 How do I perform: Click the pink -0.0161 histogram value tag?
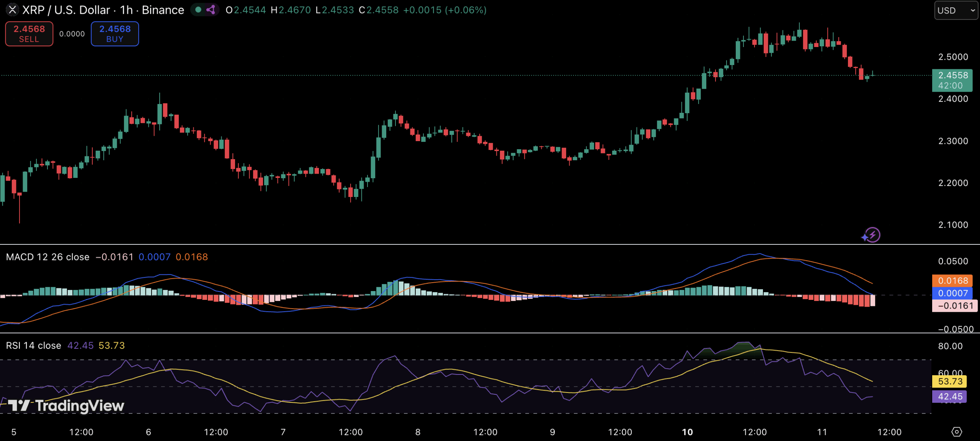954,305
